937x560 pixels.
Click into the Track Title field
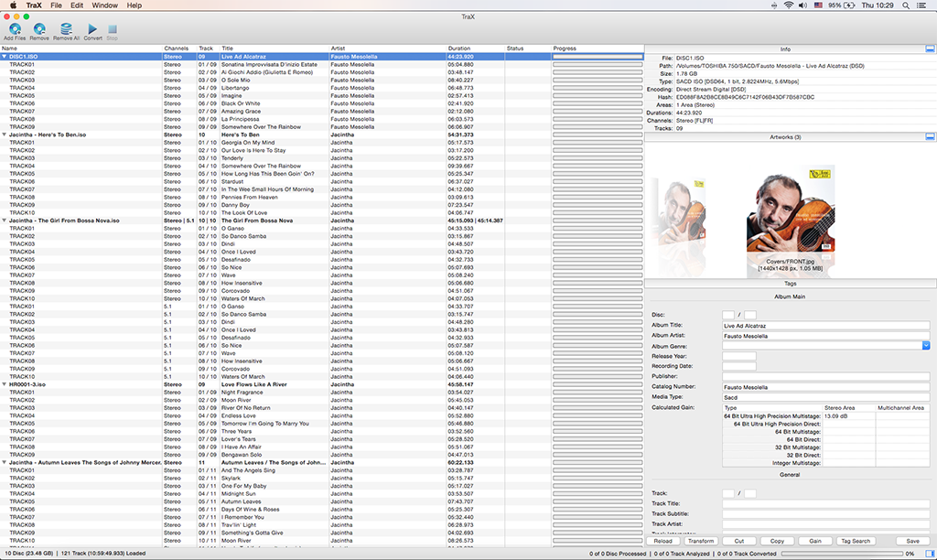pyautogui.click(x=826, y=504)
